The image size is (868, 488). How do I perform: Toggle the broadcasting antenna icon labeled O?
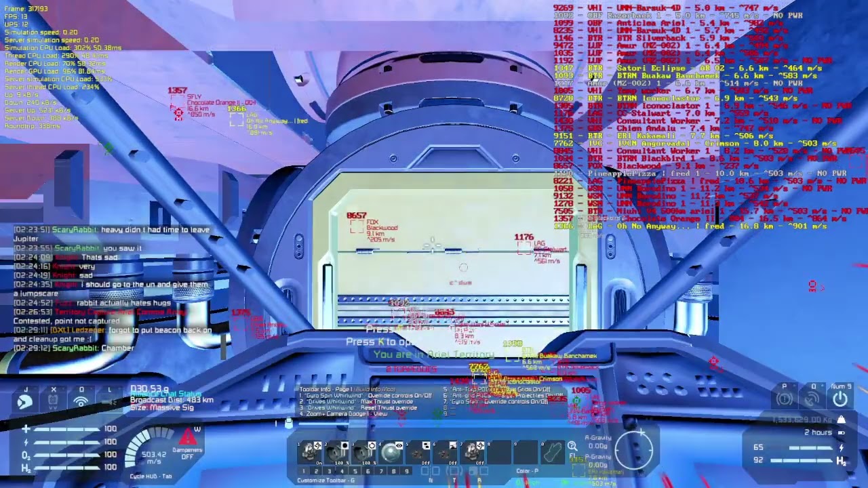[x=81, y=401]
